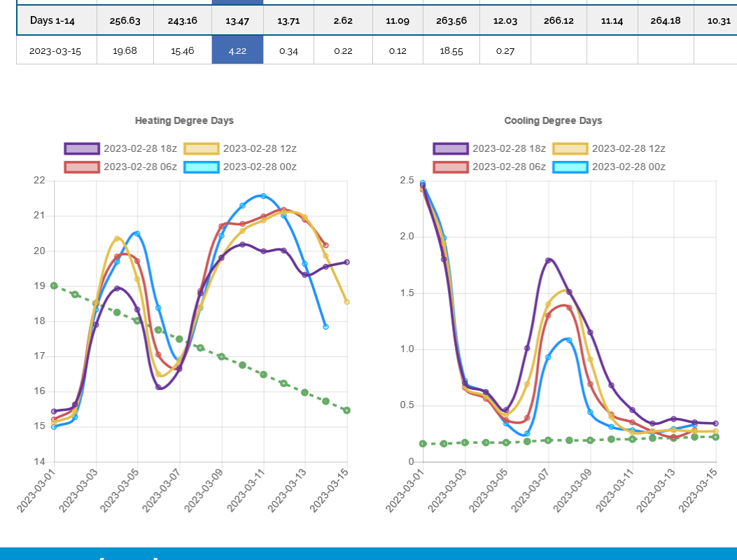Click red 06z legend swatch under Heating Degree Days

coord(83,167)
